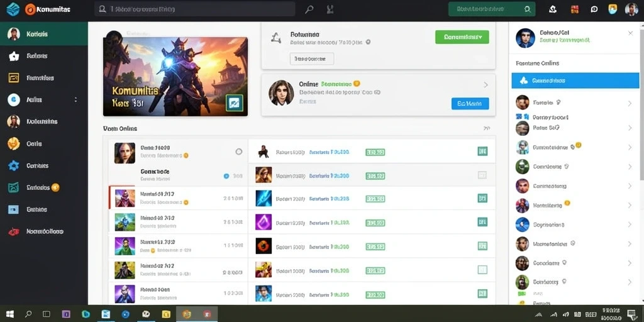Click the red icon at the sidebar bottom
Screen dimensions: 644x322
tap(14, 231)
